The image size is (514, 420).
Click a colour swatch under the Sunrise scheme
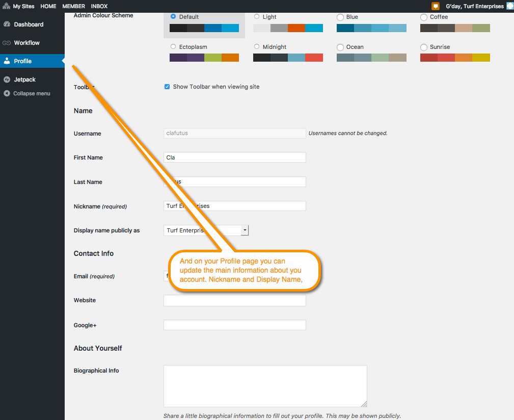click(x=455, y=57)
